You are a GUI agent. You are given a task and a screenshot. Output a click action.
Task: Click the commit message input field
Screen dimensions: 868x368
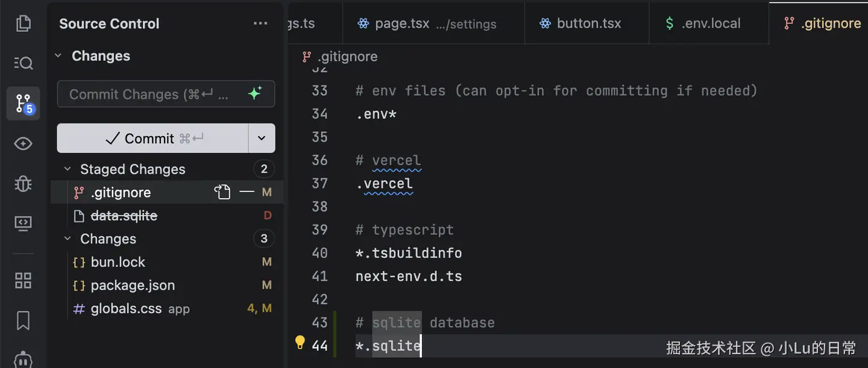[151, 94]
